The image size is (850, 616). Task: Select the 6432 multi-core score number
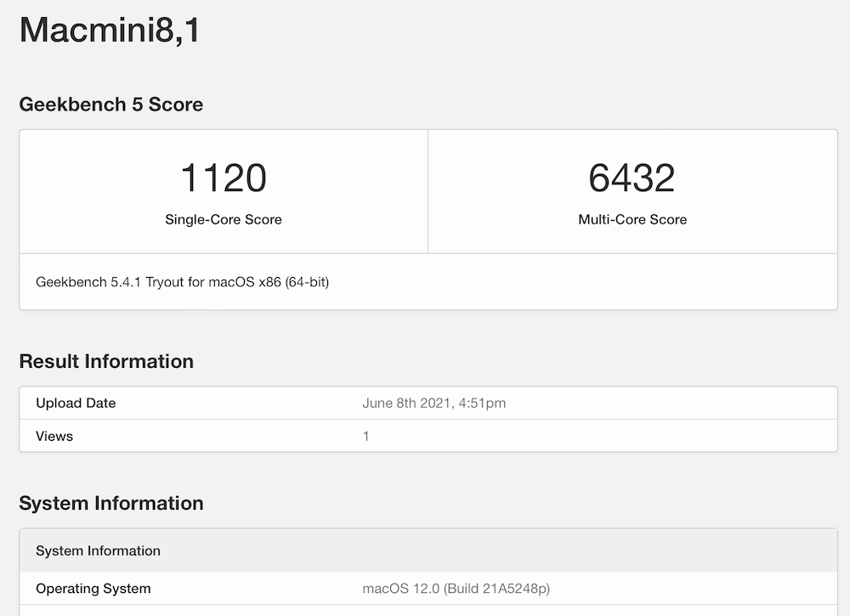click(x=632, y=178)
